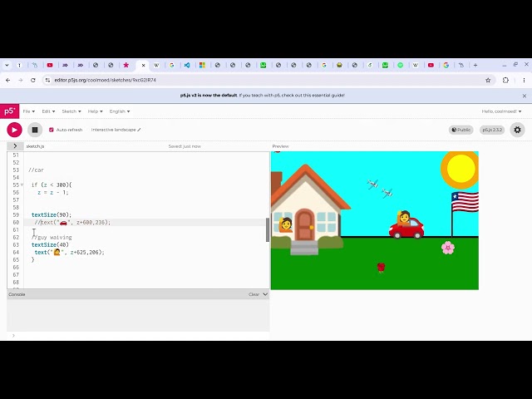Collapse the console with its chevron

(265, 294)
